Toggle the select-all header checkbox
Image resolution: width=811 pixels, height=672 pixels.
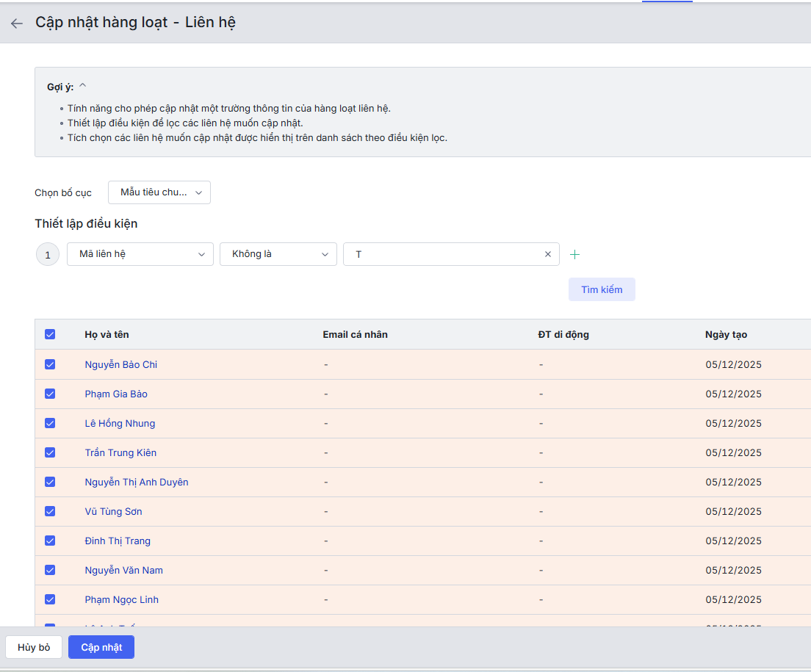tap(50, 334)
